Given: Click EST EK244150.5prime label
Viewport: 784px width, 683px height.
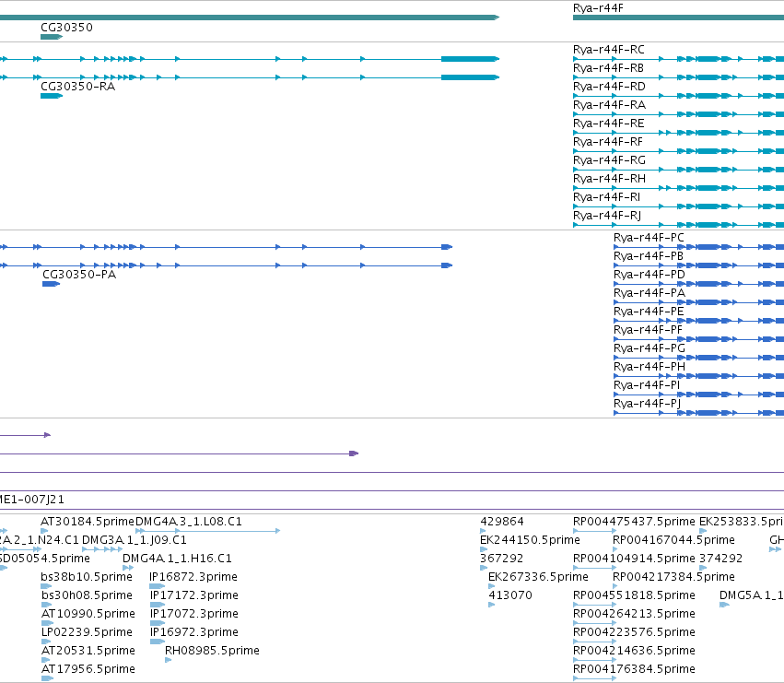Looking at the screenshot, I should point(530,540).
